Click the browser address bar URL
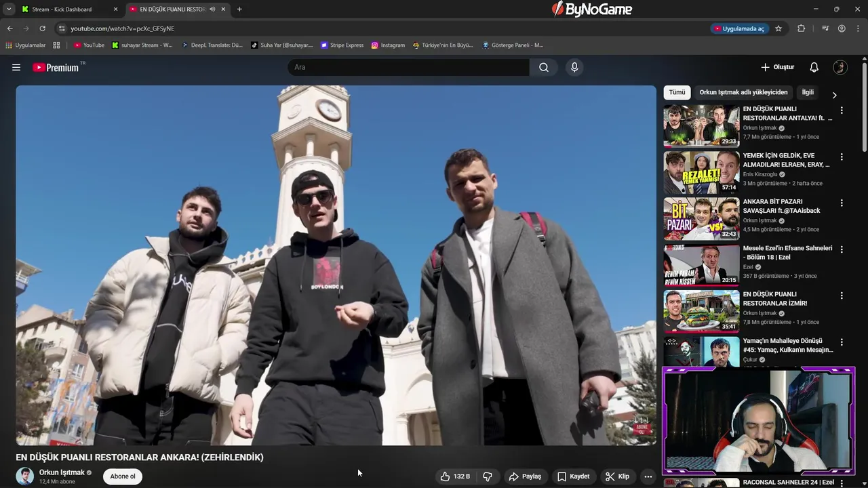This screenshot has width=868, height=488. click(123, 28)
